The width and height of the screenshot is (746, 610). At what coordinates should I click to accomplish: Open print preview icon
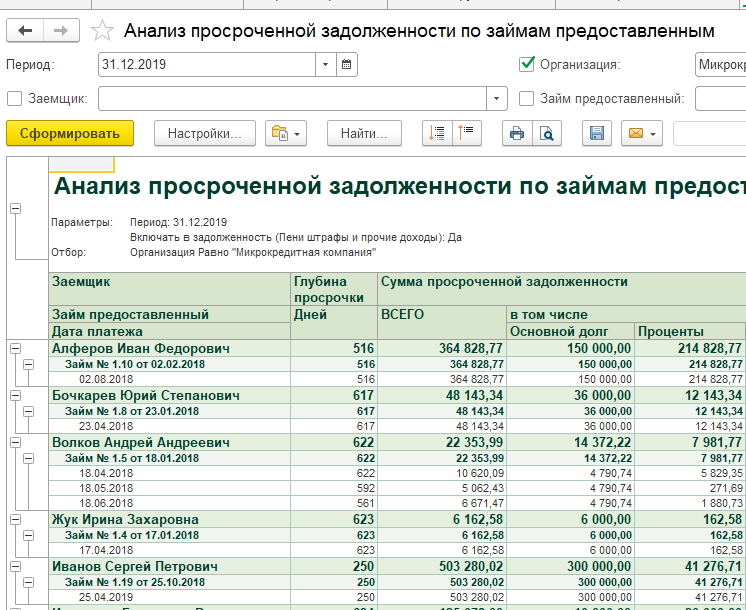coord(547,133)
